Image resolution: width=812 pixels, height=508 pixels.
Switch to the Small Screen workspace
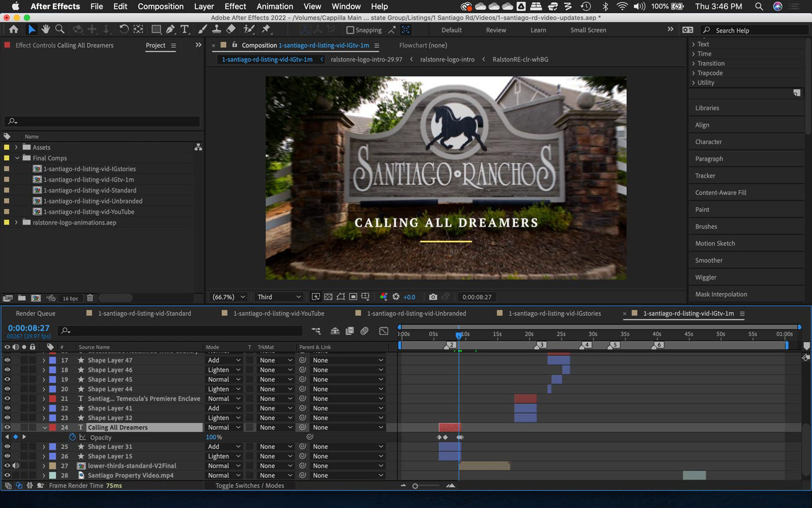[x=588, y=30]
